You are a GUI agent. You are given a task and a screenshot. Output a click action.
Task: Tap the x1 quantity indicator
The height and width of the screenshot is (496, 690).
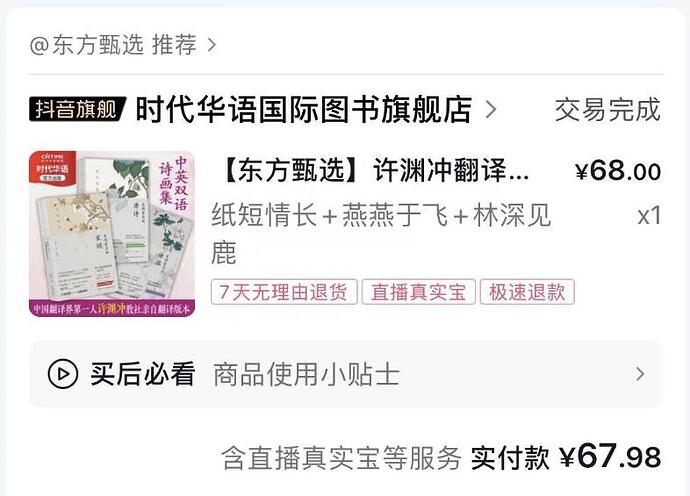(x=649, y=216)
